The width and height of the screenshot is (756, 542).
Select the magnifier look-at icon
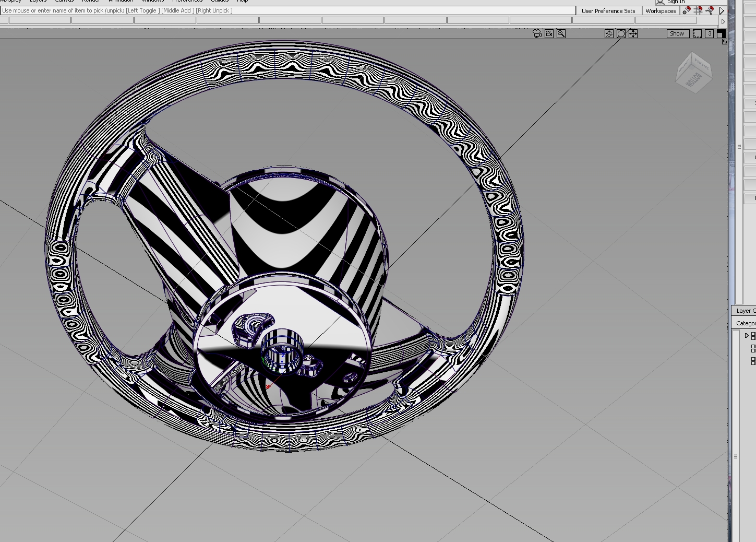pos(561,33)
